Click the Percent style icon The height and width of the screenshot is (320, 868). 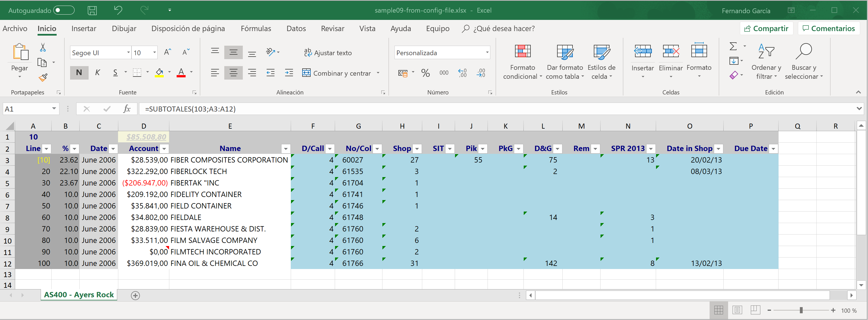425,73
